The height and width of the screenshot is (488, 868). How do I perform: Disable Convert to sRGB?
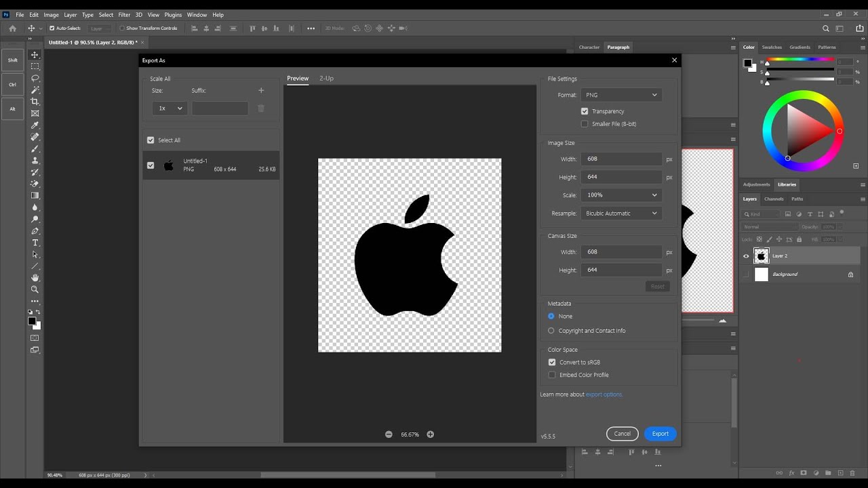point(552,363)
